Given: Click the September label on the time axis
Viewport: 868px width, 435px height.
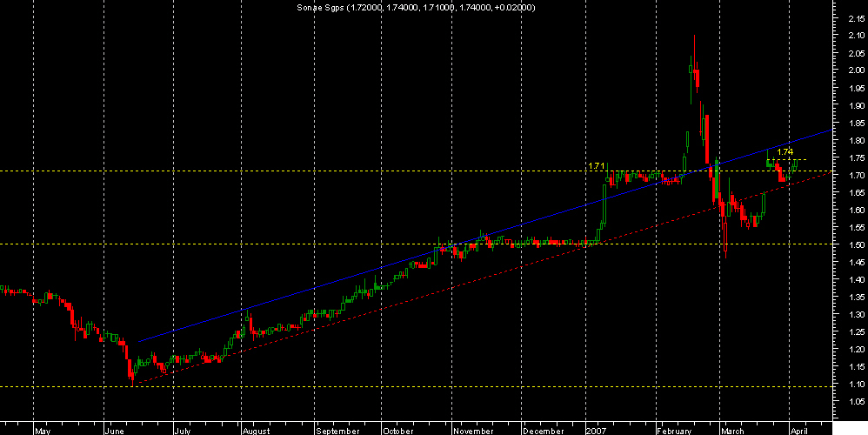Looking at the screenshot, I should coord(336,432).
